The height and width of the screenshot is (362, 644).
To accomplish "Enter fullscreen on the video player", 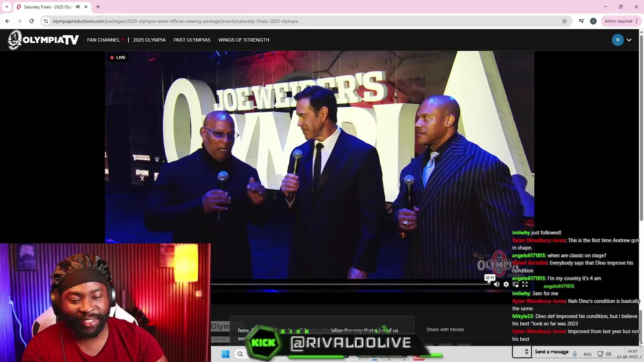I will coord(525,285).
